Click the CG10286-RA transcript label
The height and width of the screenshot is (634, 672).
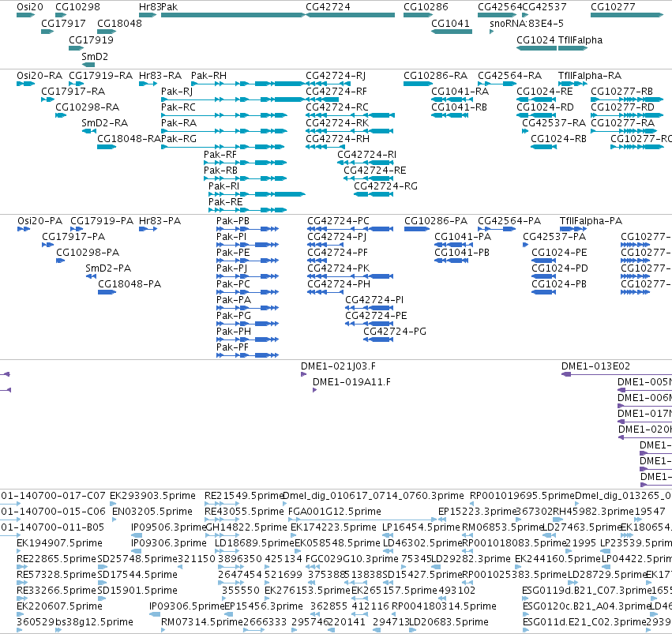[435, 75]
